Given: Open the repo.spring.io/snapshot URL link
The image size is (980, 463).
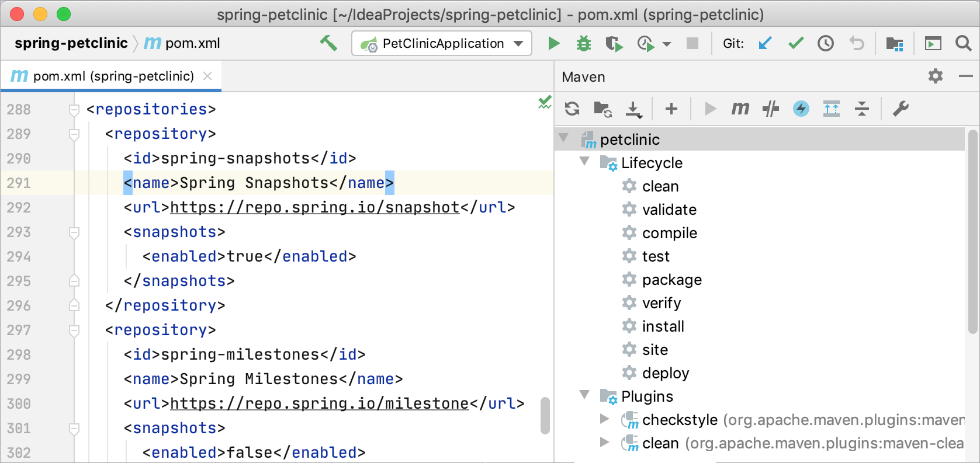Looking at the screenshot, I should click(315, 207).
